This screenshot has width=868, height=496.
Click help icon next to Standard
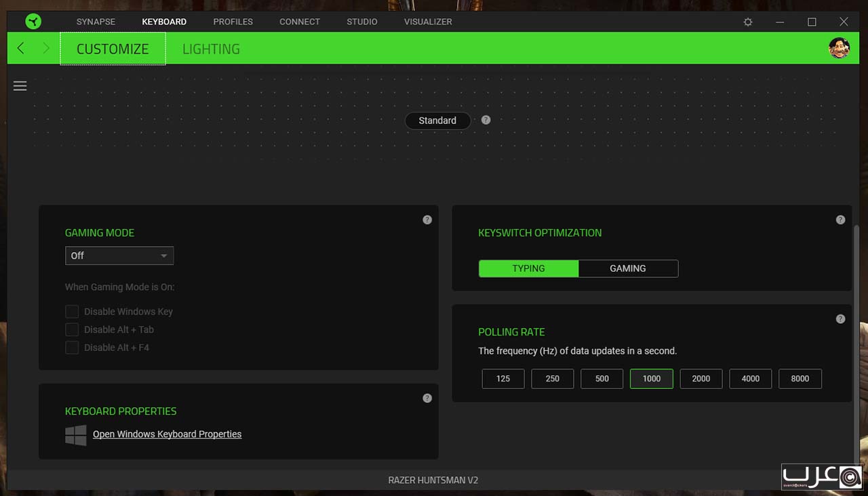coord(486,120)
